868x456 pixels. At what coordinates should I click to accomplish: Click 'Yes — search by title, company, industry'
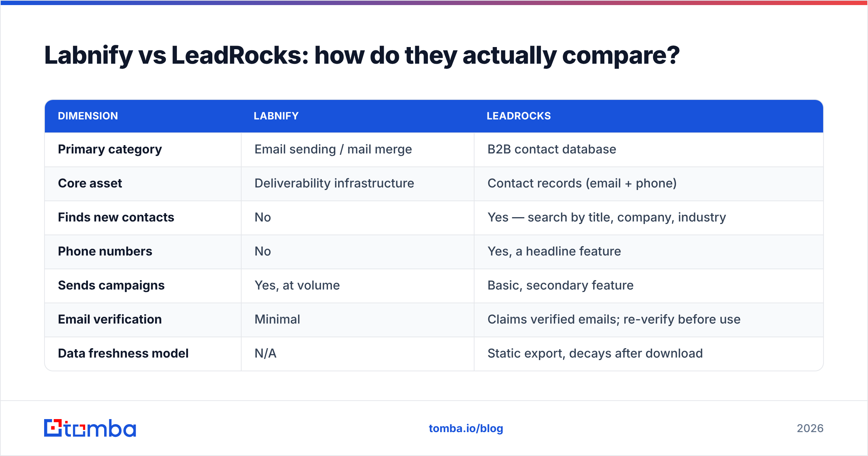[x=607, y=218]
